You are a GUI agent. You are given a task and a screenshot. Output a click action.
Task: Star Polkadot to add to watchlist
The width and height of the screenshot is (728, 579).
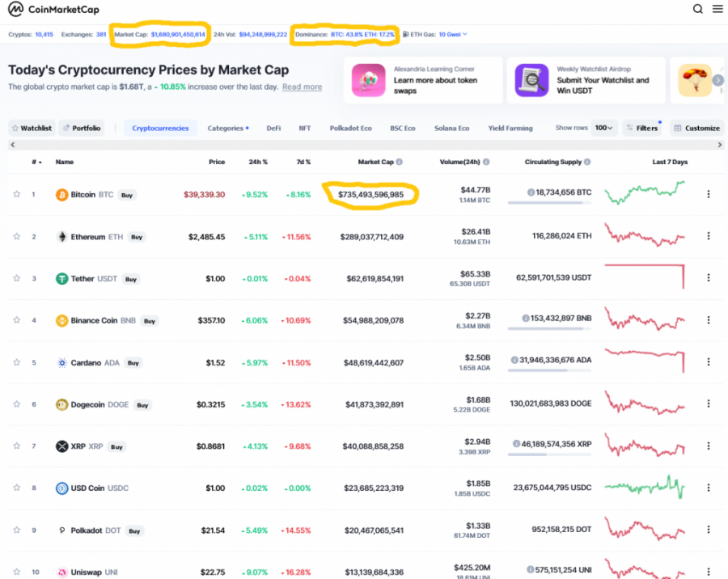17,530
